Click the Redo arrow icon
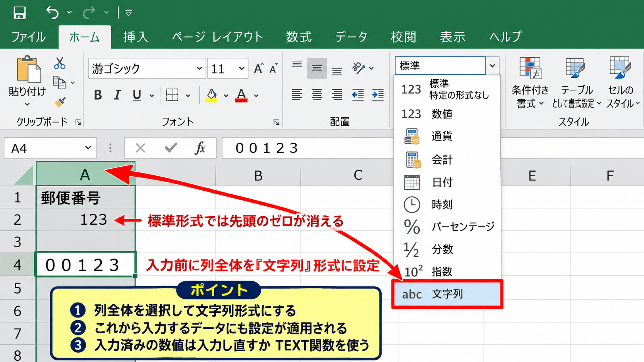 [x=89, y=13]
